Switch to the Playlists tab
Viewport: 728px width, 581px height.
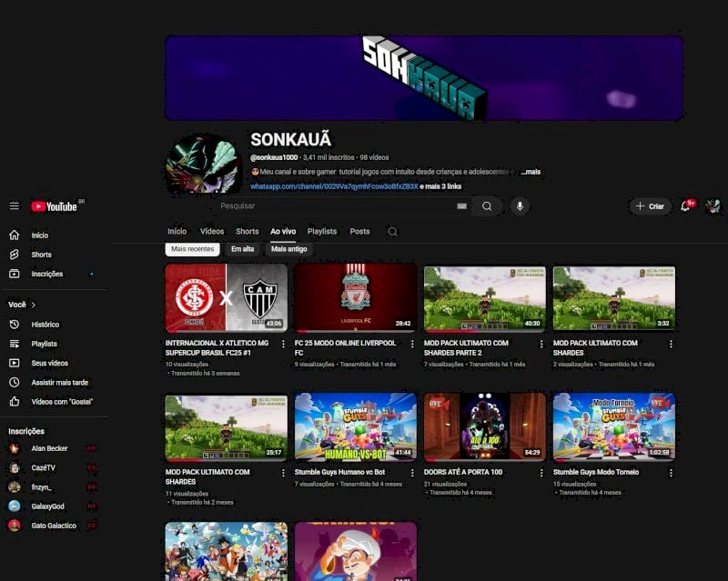pos(322,231)
